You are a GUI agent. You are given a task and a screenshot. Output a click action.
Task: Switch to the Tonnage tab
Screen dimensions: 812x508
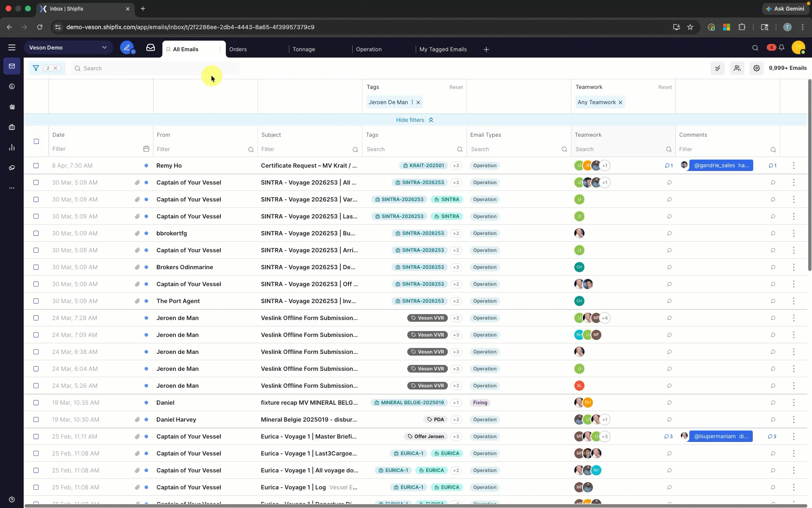[304, 50]
